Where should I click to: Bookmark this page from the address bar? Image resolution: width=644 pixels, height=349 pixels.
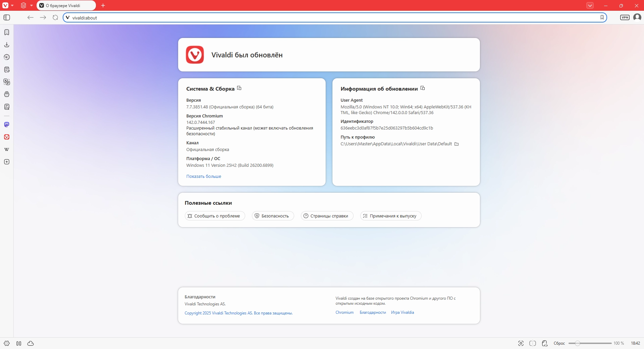(x=602, y=17)
